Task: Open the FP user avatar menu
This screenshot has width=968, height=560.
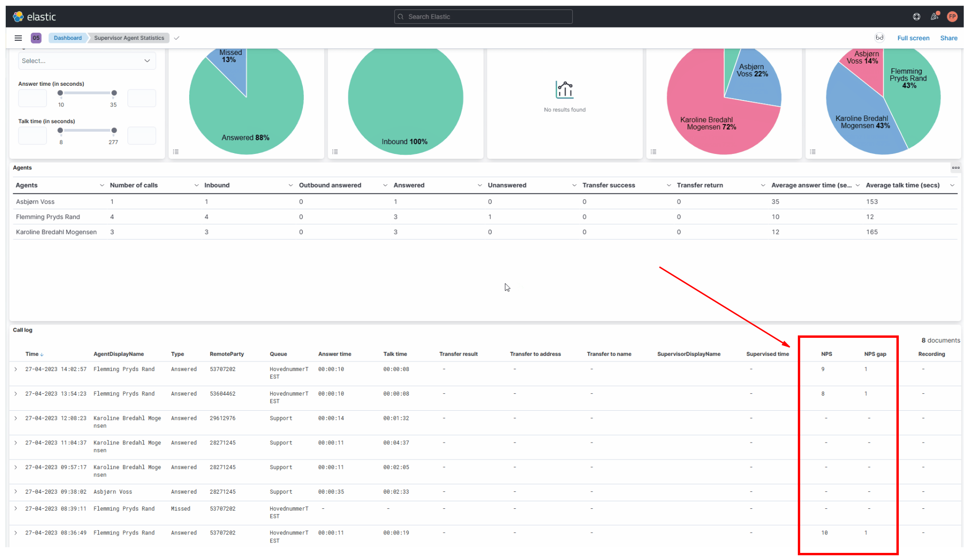Action: click(952, 16)
